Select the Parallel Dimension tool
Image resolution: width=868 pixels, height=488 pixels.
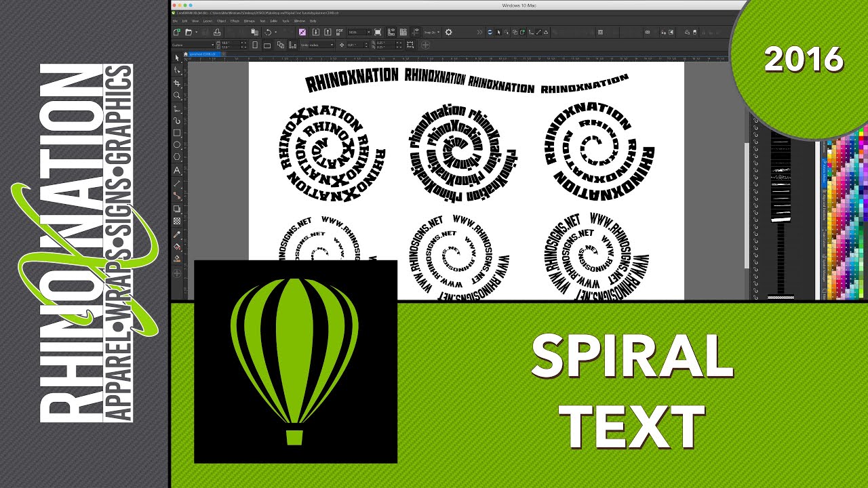177,183
